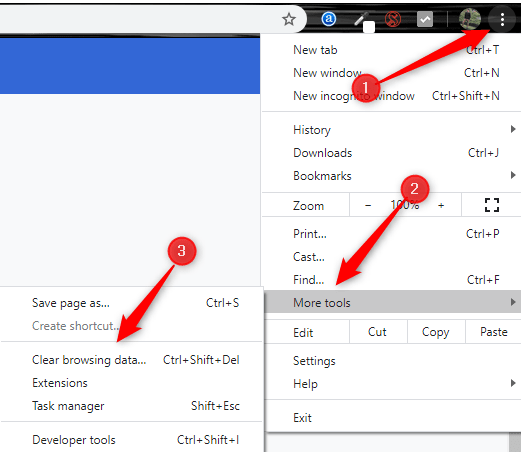Open the three-dot Chrome menu
Image resolution: width=521 pixels, height=452 pixels.
point(502,20)
